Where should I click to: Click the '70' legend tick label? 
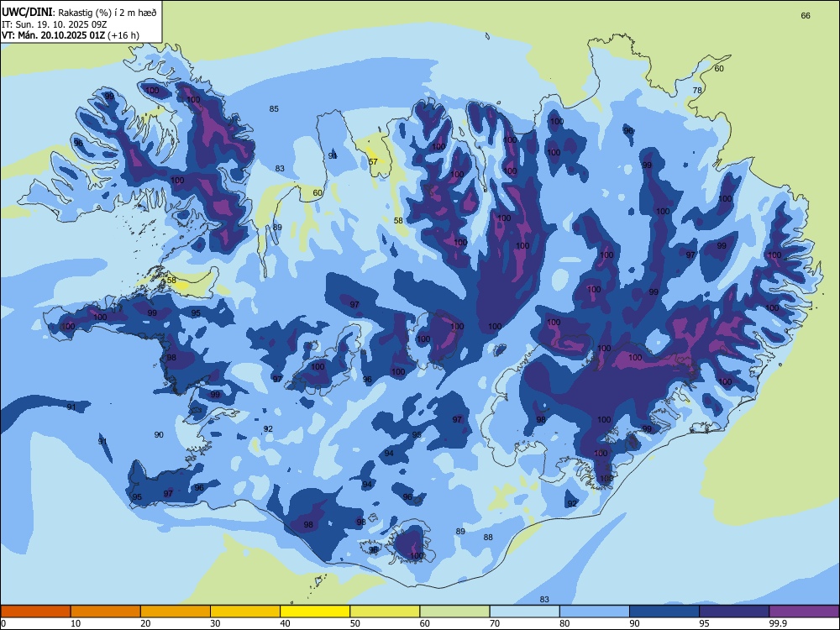coord(495,623)
